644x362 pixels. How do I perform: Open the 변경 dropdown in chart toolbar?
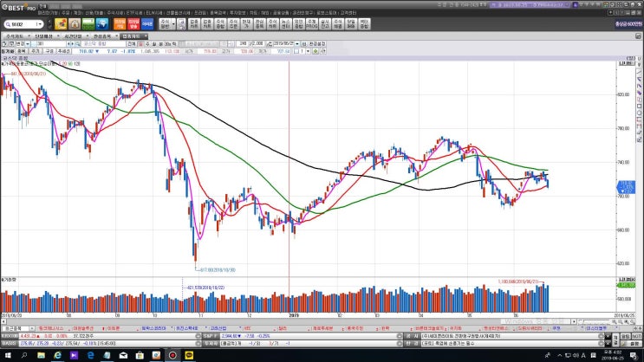28,43
